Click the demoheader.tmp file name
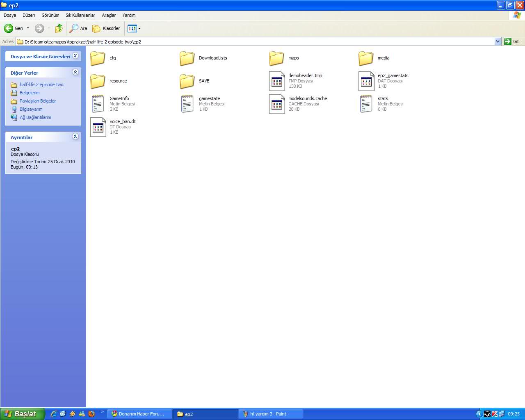Screen dimensions: 525x420 305,75
